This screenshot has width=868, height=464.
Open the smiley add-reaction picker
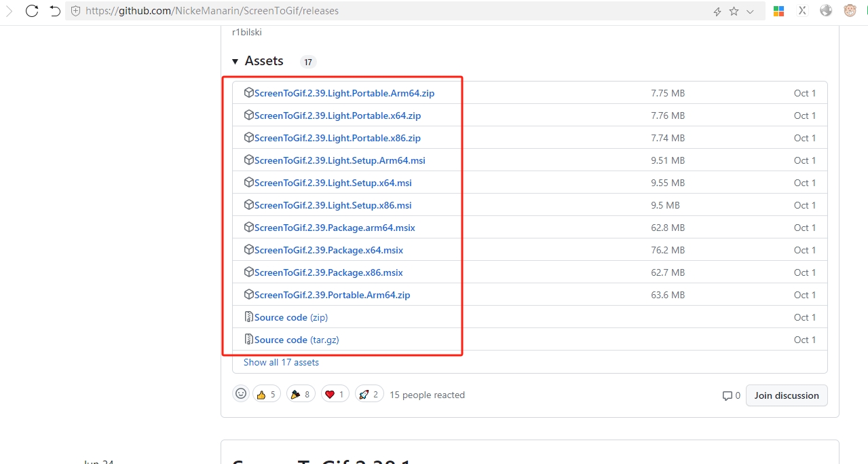click(240, 393)
